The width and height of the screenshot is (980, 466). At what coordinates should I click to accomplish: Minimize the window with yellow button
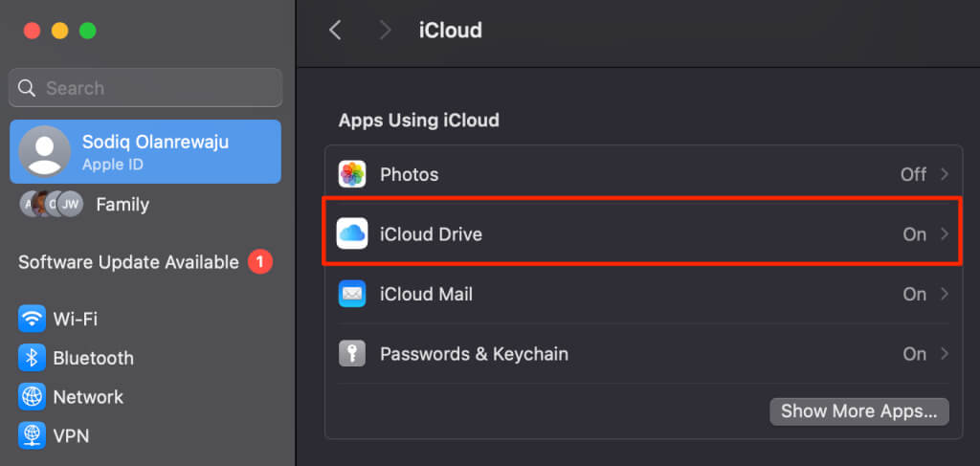pyautogui.click(x=60, y=31)
